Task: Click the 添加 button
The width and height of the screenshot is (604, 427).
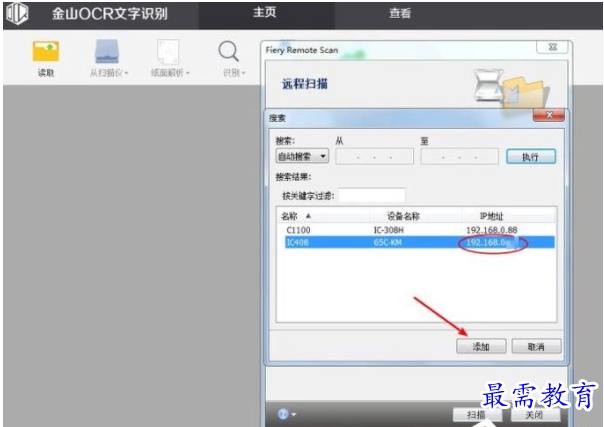Action: 481,346
